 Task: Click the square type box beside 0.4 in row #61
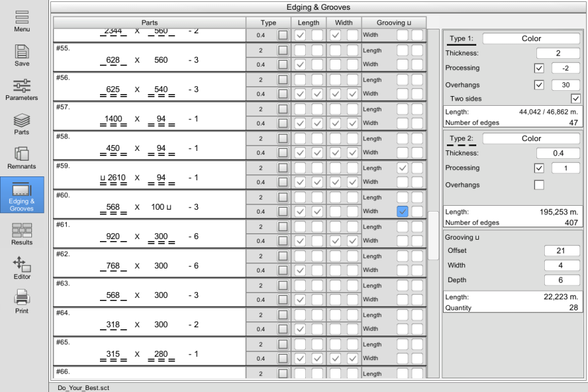(283, 241)
